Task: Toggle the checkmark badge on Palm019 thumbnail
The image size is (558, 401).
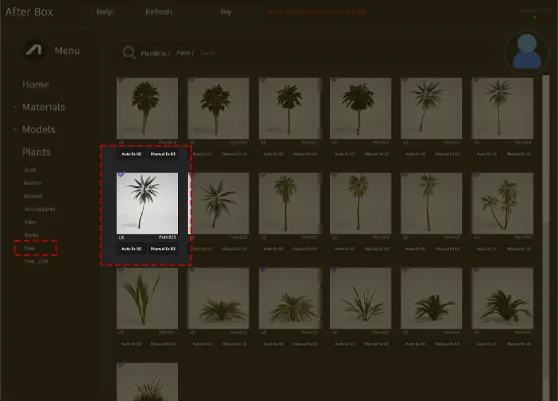Action: (121, 80)
